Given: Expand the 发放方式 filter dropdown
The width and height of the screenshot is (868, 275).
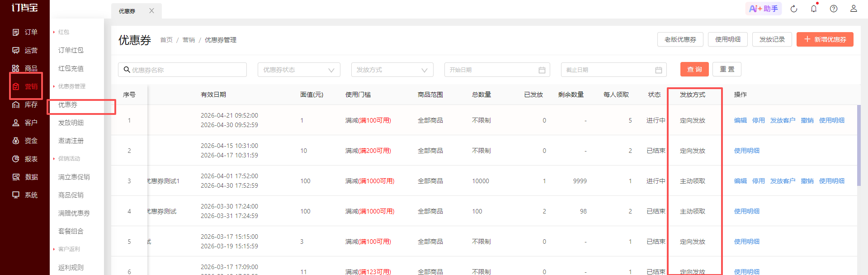Looking at the screenshot, I should tap(392, 70).
